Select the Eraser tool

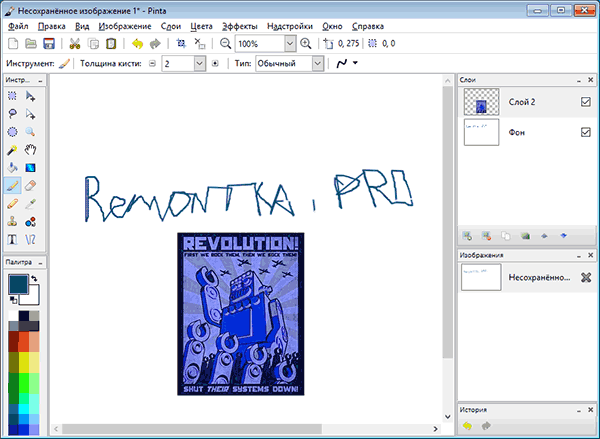coord(30,186)
